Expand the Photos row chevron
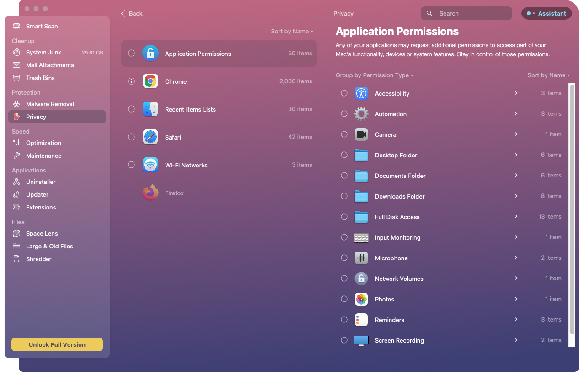Screen dimensions: 579x392 pyautogui.click(x=516, y=299)
